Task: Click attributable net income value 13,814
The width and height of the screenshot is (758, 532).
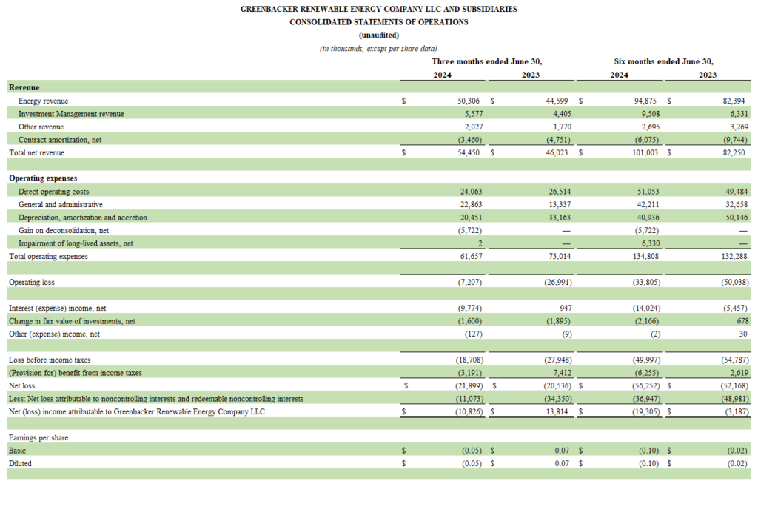Action: [x=557, y=412]
